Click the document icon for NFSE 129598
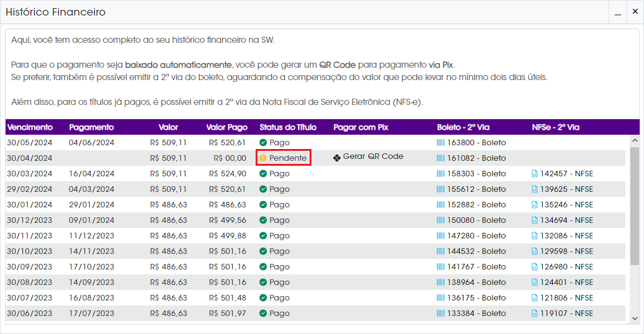The width and height of the screenshot is (644, 334). click(534, 251)
